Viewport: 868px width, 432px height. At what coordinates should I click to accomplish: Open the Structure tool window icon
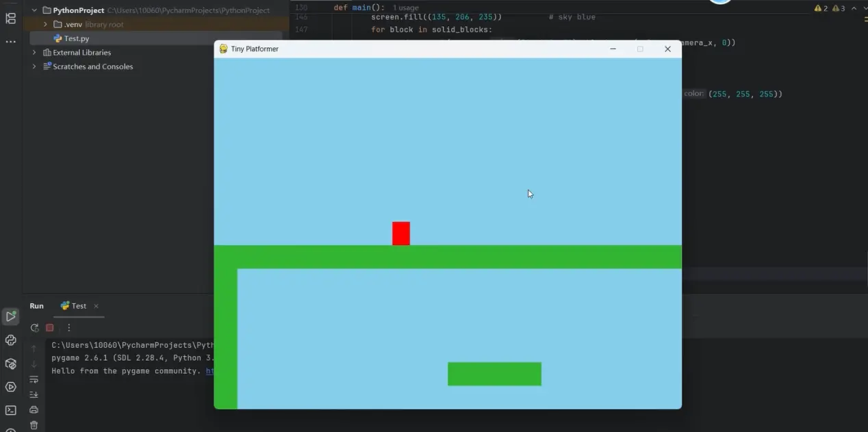[10, 18]
